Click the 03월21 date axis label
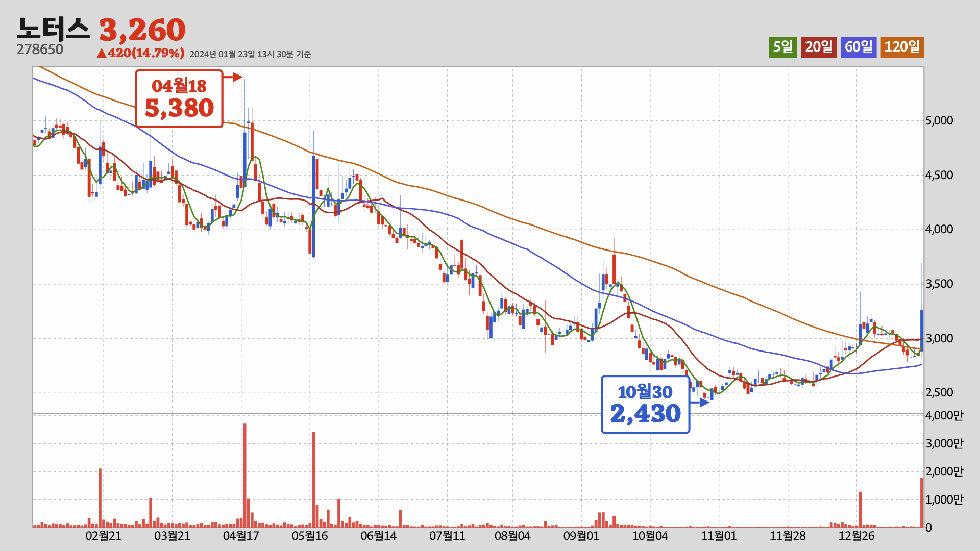Image resolution: width=980 pixels, height=551 pixels. [172, 536]
